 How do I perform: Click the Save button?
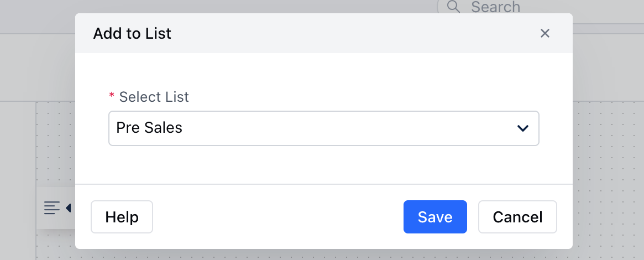click(x=435, y=217)
